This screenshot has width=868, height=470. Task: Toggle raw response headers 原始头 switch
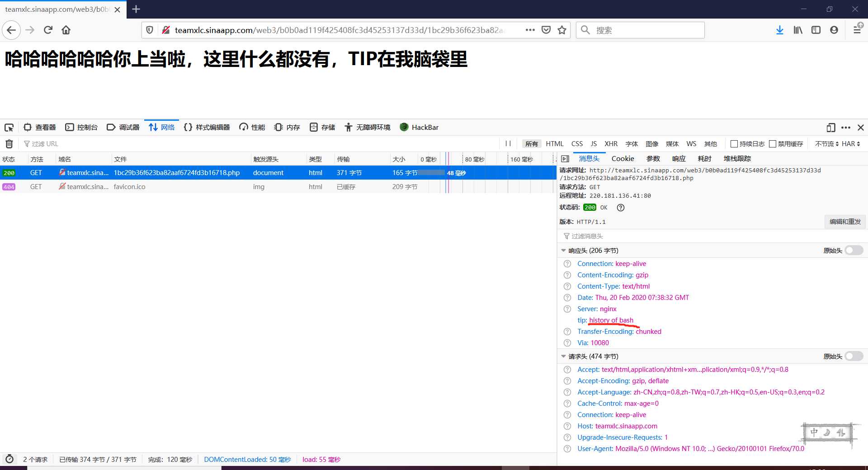coord(854,251)
